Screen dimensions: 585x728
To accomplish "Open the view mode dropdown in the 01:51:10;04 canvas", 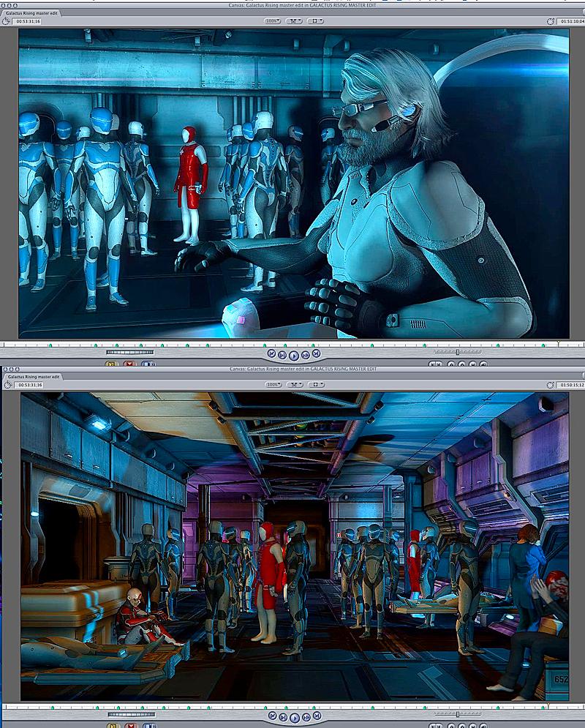I will click(x=294, y=21).
